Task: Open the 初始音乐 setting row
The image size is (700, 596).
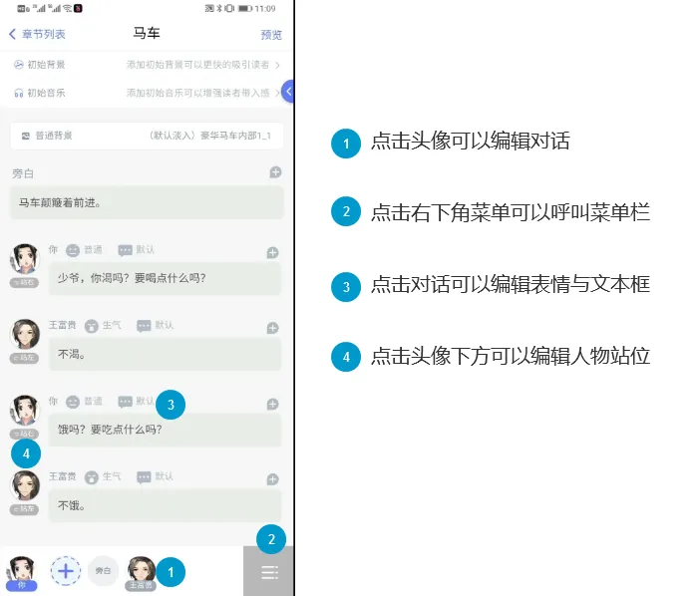Action: (x=147, y=93)
